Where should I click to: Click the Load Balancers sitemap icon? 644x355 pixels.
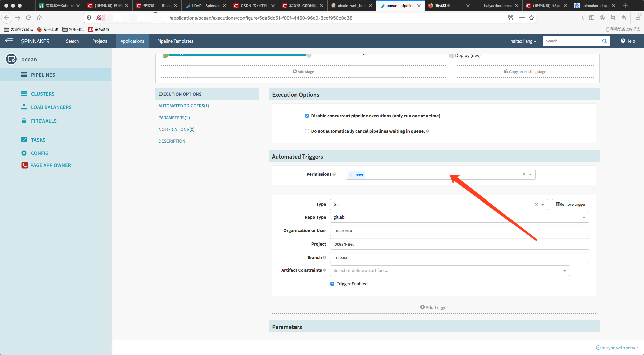pyautogui.click(x=24, y=107)
